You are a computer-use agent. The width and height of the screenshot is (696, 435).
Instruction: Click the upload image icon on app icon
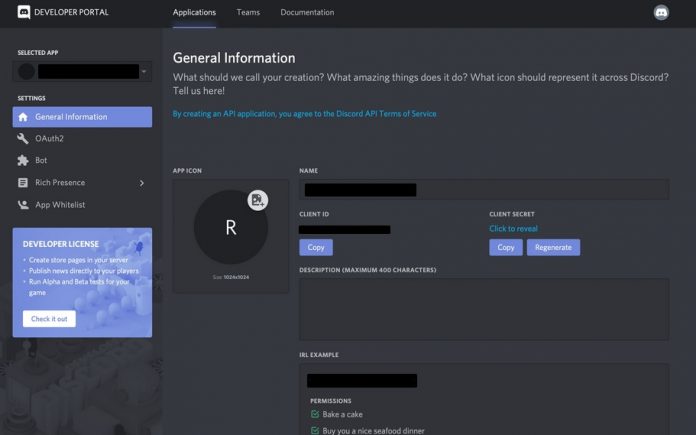[x=257, y=200]
